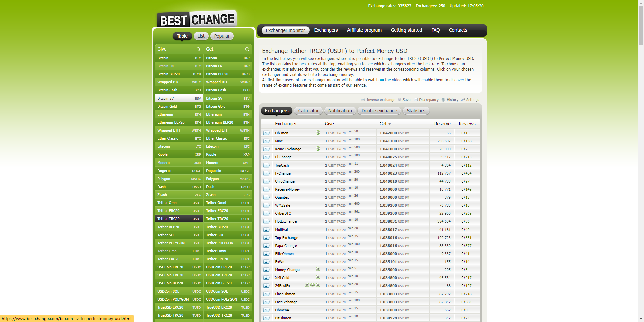The width and height of the screenshot is (644, 322).
Task: Select the Table currency view
Action: coord(182,36)
